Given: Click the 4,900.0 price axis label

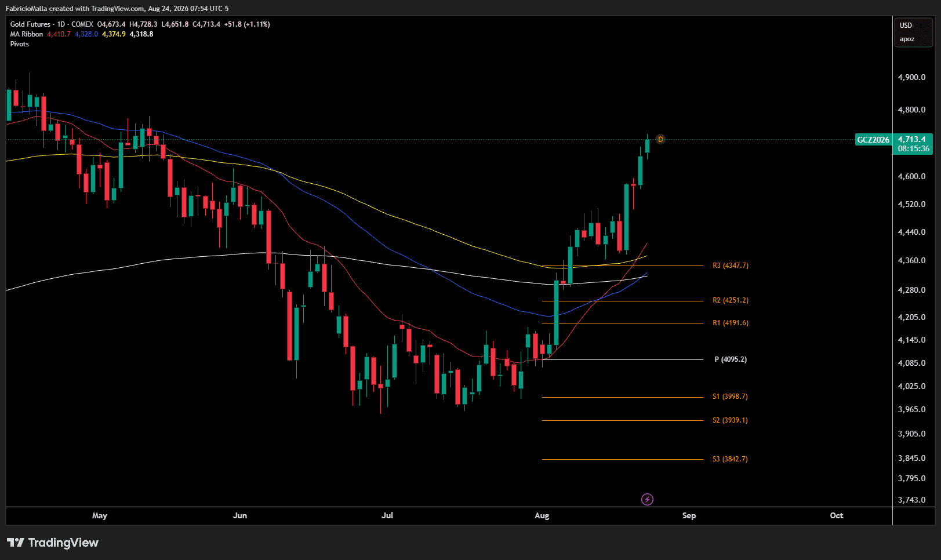Looking at the screenshot, I should (912, 77).
